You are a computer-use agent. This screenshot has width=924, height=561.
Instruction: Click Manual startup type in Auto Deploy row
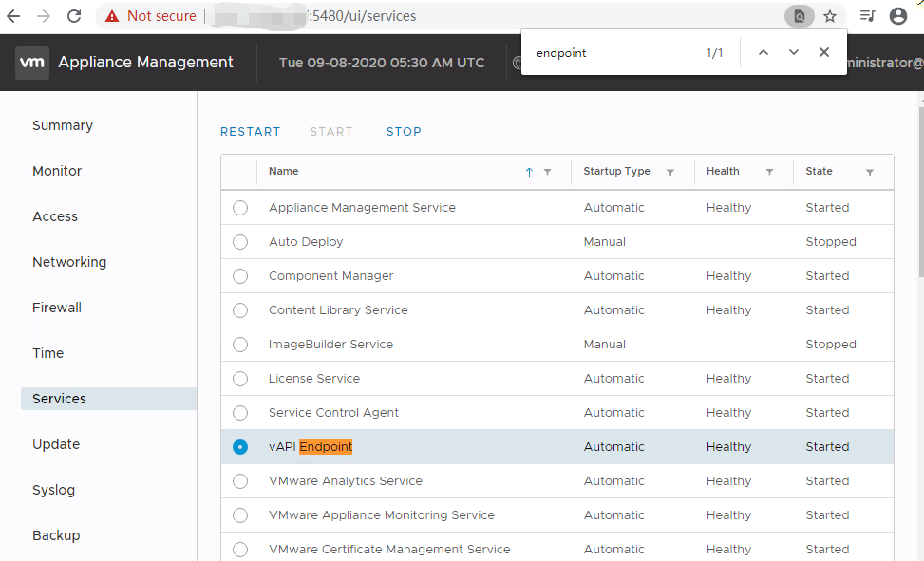(605, 242)
